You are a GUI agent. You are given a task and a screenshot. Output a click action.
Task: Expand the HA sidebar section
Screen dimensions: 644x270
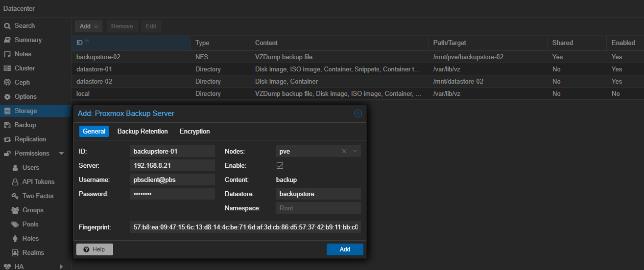tap(61, 267)
